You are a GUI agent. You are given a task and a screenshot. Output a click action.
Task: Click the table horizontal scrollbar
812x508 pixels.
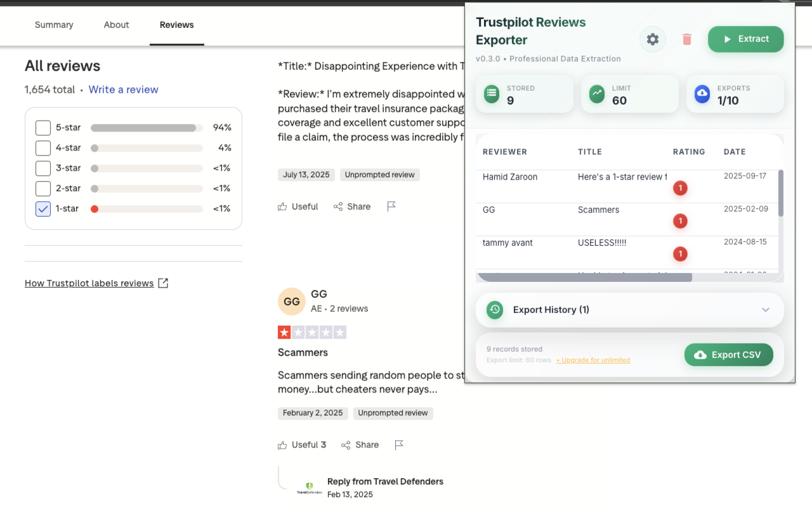(584, 277)
